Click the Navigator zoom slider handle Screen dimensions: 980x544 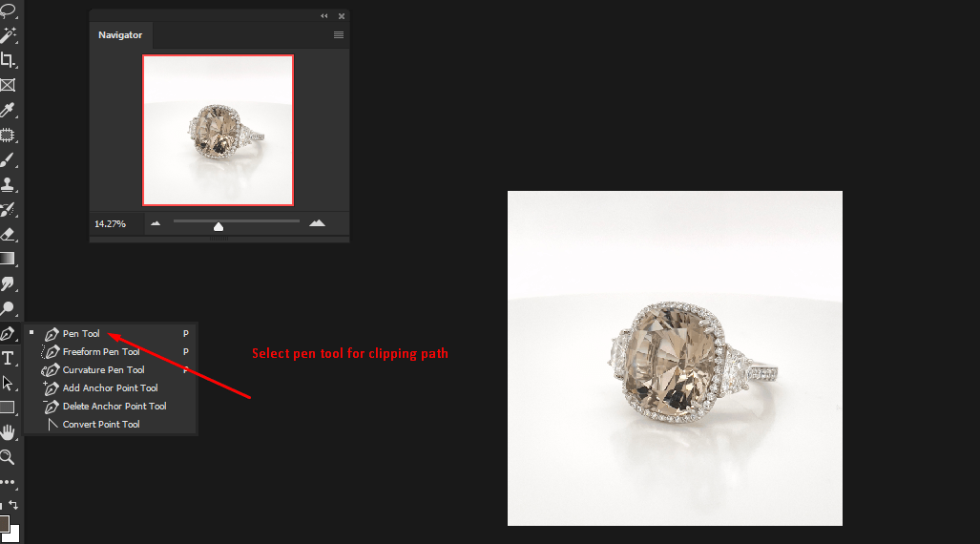pyautogui.click(x=219, y=227)
